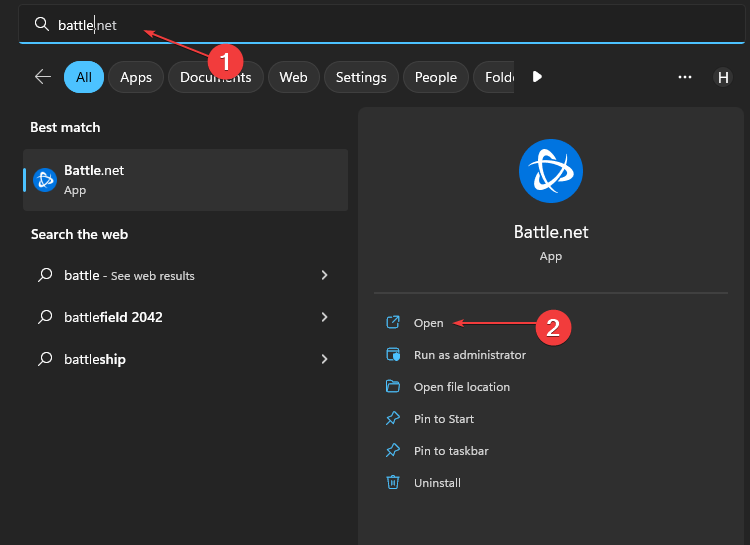Viewport: 750px width, 545px height.
Task: Show more filters with the play arrow
Action: point(537,77)
